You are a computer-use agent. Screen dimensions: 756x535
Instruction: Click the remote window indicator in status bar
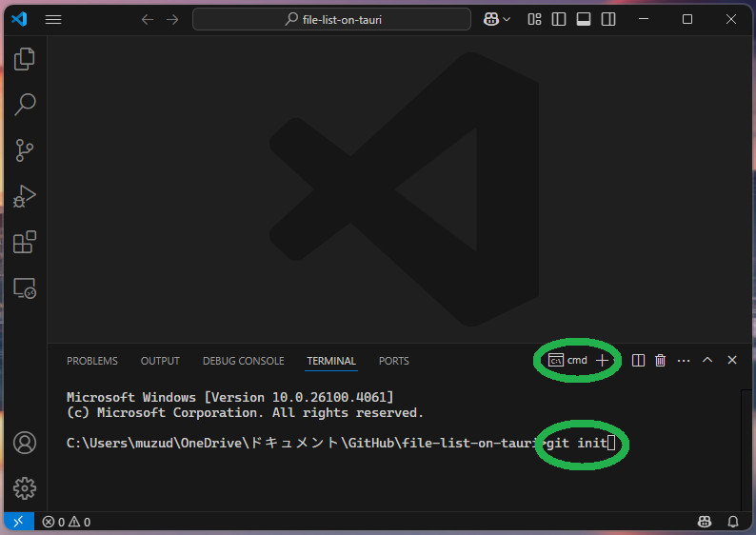coord(18,522)
